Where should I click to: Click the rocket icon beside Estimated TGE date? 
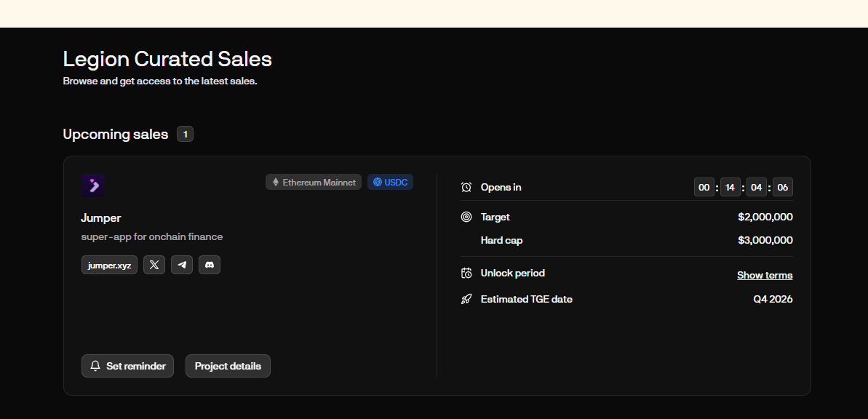point(466,299)
